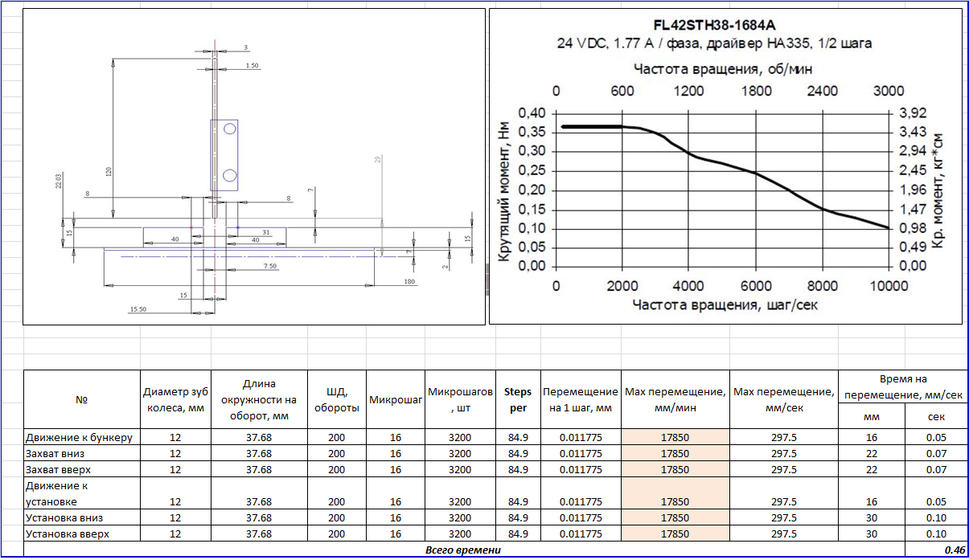This screenshot has width=969, height=560.
Task: Click 200 in the 'Установка вверх' row
Action: (336, 533)
